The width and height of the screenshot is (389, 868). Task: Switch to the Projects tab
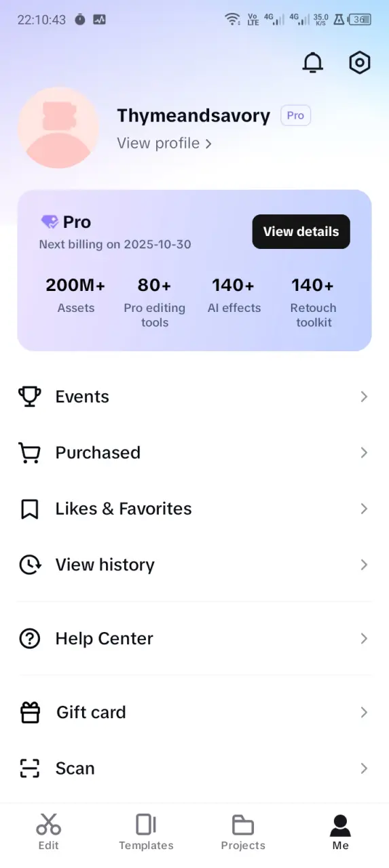point(243,832)
